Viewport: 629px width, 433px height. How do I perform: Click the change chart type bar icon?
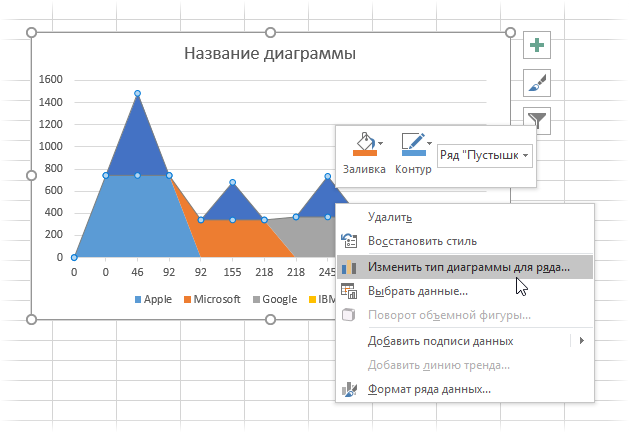click(349, 267)
